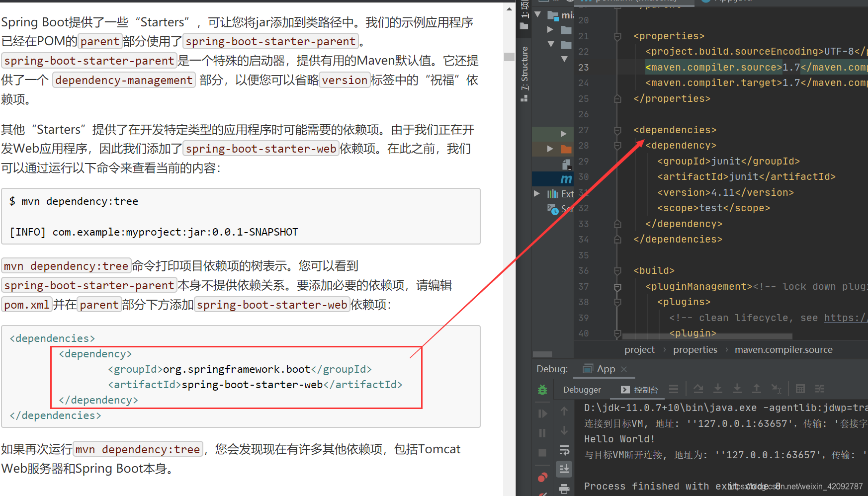Click 'Process finished with exit code' line

[x=682, y=486]
